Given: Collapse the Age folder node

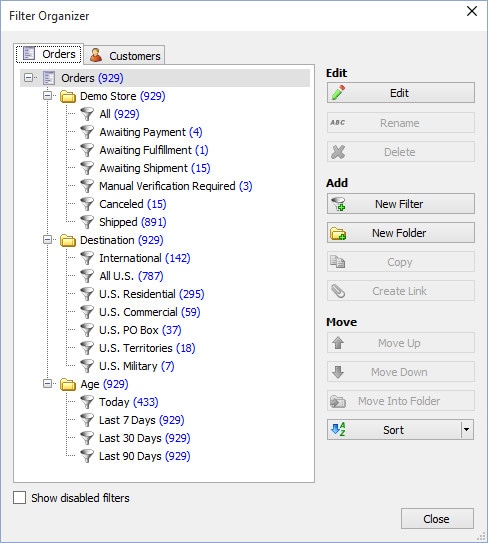Looking at the screenshot, I should point(47,384).
